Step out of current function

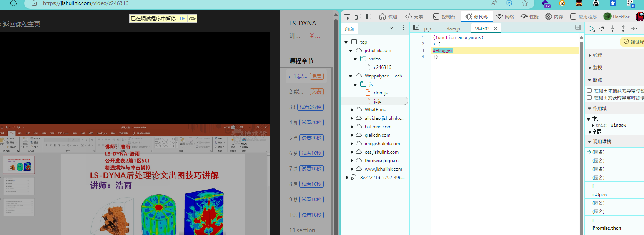point(623,29)
